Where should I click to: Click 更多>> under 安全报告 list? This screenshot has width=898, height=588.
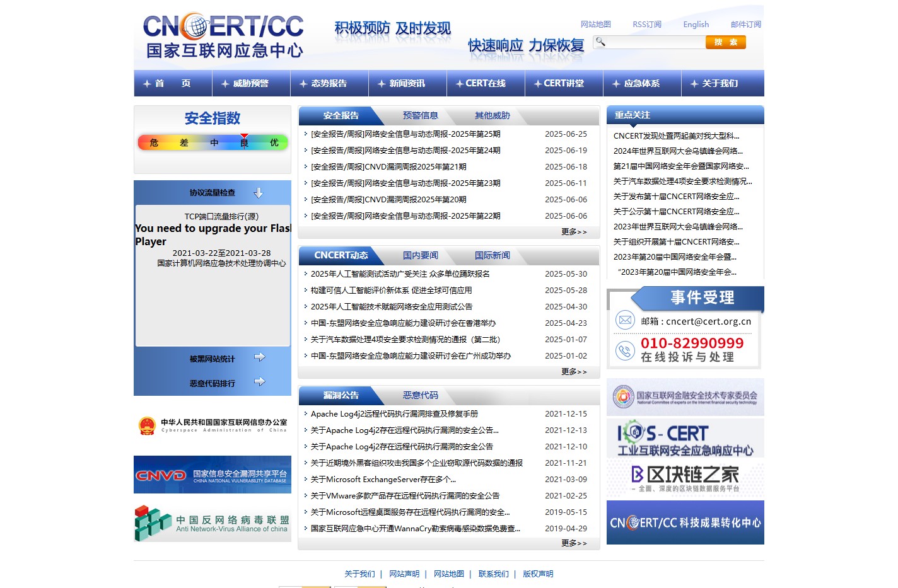574,232
